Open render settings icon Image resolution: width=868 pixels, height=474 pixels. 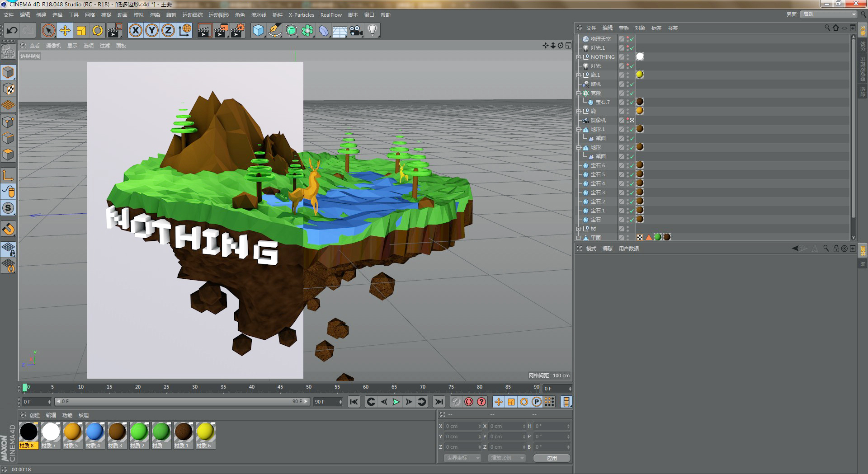238,31
